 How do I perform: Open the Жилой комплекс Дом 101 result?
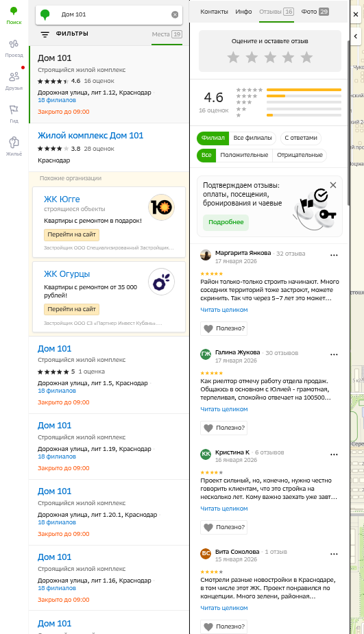pos(90,136)
